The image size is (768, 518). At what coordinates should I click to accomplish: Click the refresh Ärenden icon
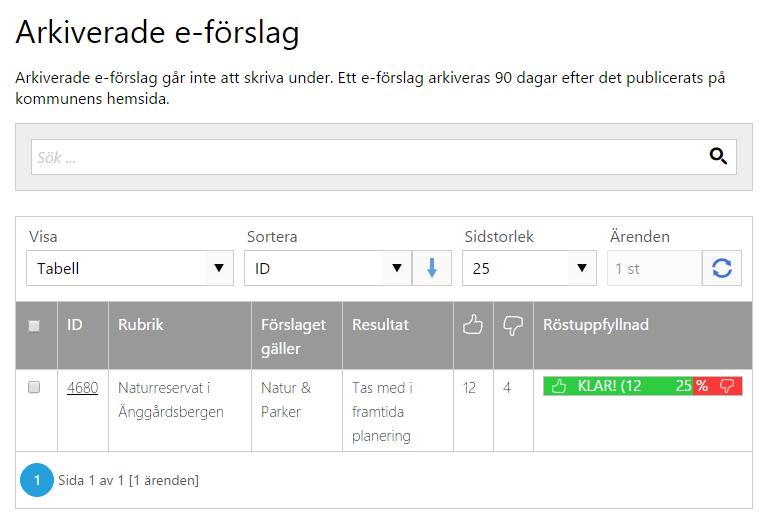pyautogui.click(x=721, y=268)
